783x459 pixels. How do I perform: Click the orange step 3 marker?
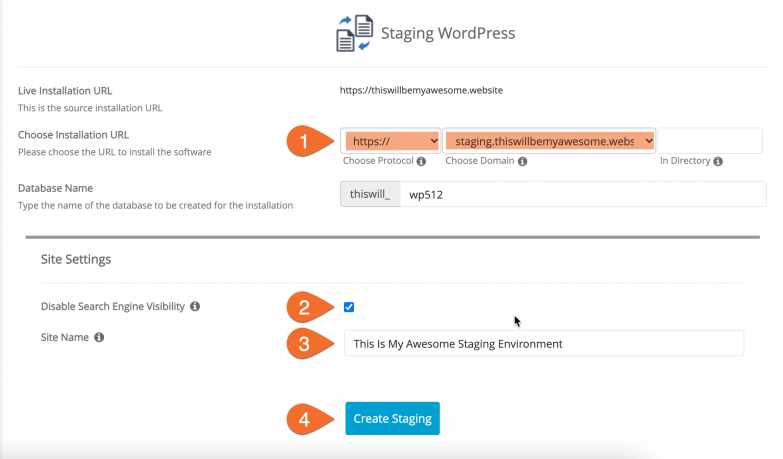click(x=305, y=343)
